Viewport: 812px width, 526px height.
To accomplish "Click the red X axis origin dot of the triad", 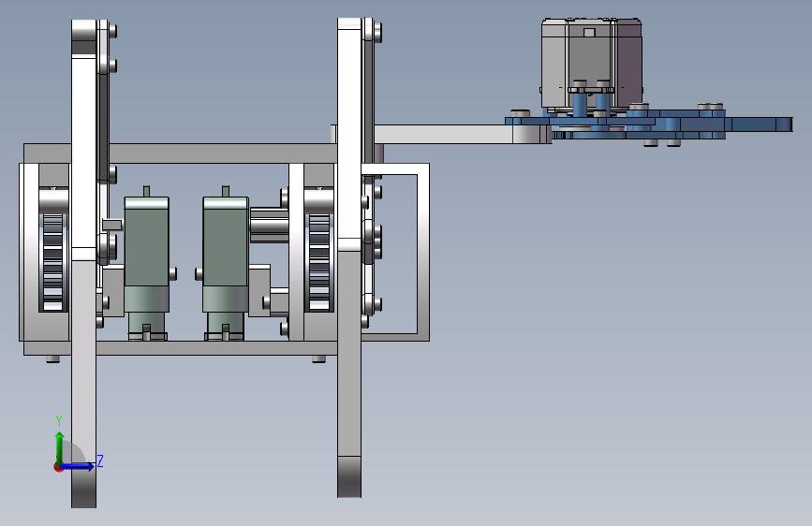I will pyautogui.click(x=58, y=468).
